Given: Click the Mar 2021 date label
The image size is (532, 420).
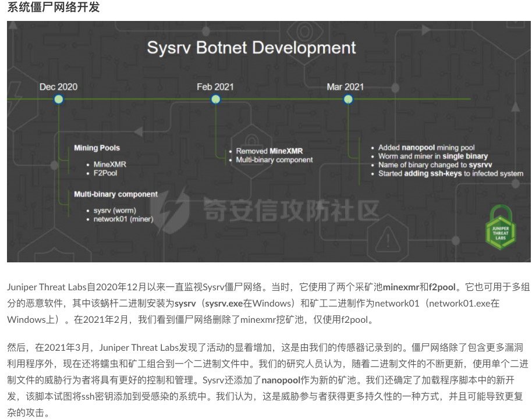Looking at the screenshot, I should point(345,87).
